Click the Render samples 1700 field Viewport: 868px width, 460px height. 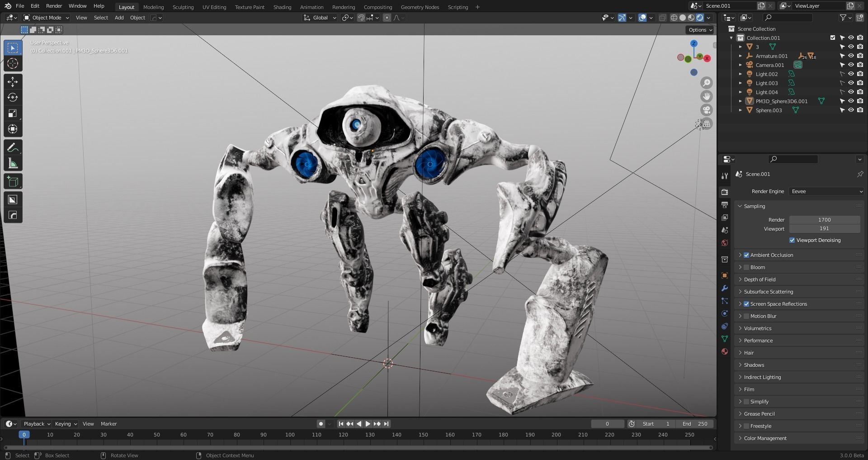point(825,220)
